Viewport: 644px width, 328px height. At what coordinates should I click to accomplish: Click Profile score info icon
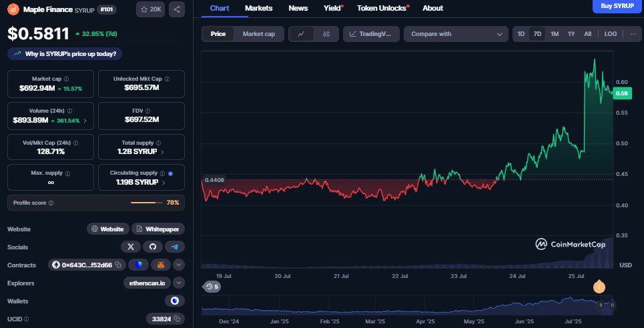[51, 203]
